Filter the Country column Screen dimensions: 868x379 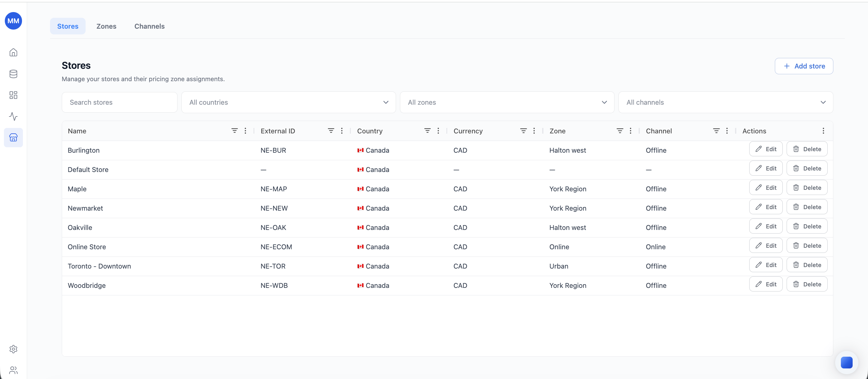[427, 131]
